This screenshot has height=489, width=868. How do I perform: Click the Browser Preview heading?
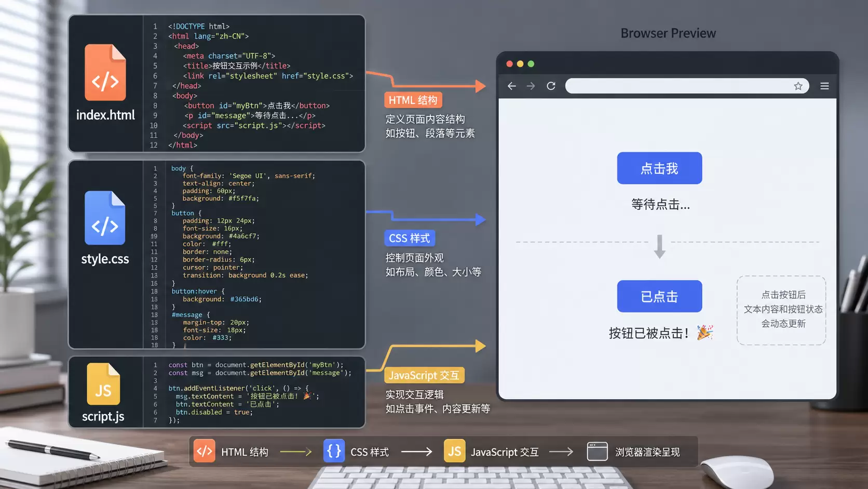tap(668, 33)
